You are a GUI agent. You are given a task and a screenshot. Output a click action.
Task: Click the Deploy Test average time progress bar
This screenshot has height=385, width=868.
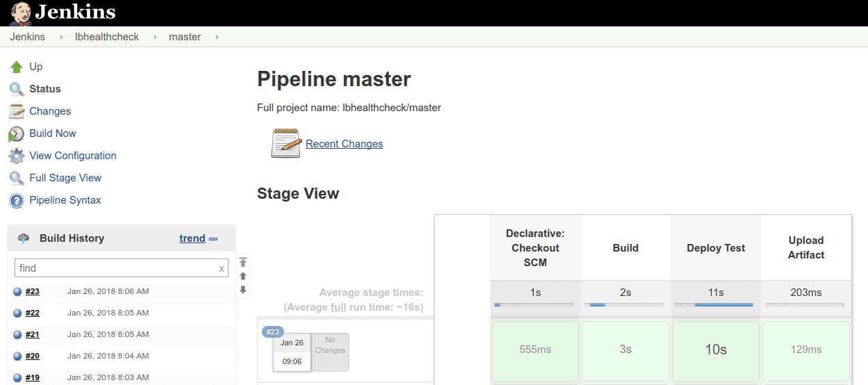tap(714, 305)
